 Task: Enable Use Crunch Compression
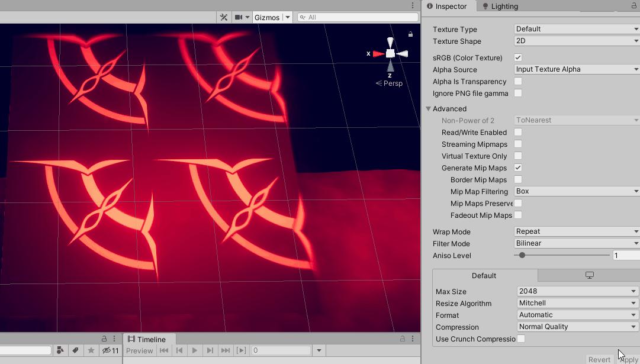tap(520, 339)
